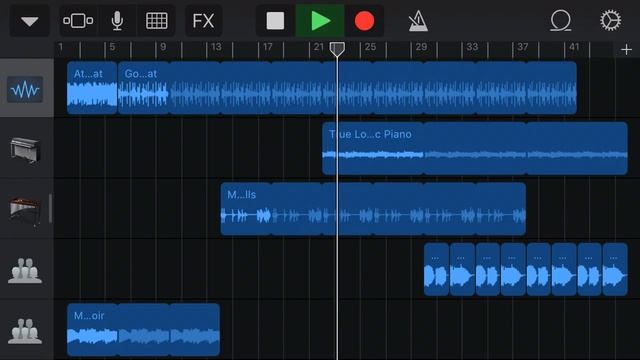640x360 pixels.
Task: Select the upper choir track icon
Action: point(25,271)
